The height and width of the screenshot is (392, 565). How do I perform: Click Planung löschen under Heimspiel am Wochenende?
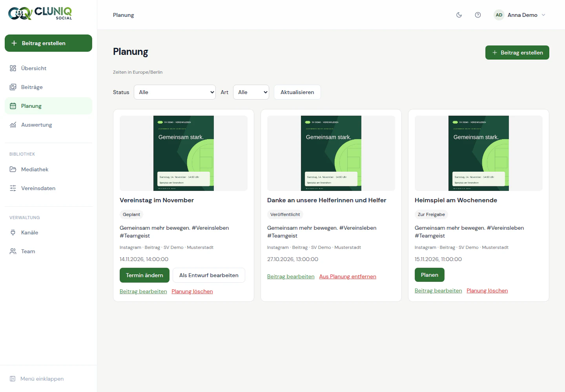[x=487, y=290]
